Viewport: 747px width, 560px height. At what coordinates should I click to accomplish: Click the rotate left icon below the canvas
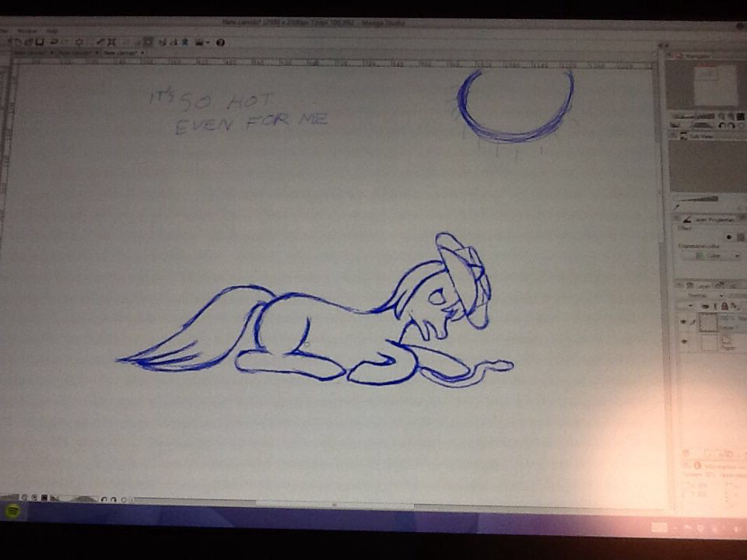coord(104,499)
